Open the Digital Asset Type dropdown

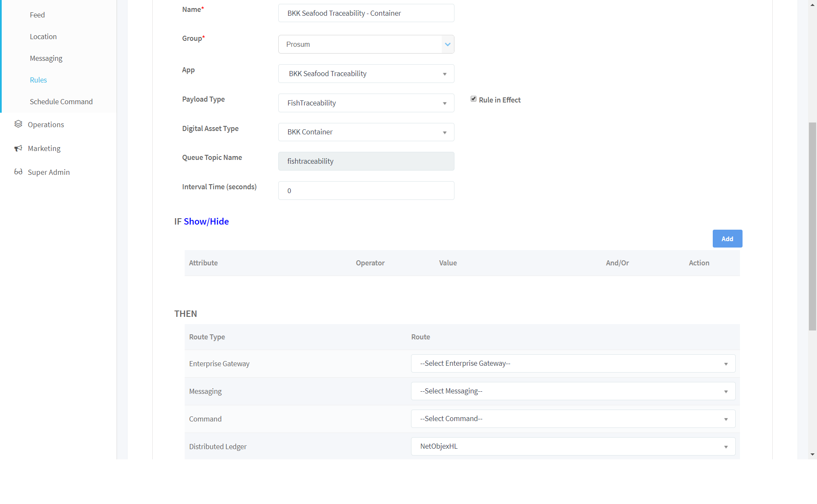coord(366,132)
